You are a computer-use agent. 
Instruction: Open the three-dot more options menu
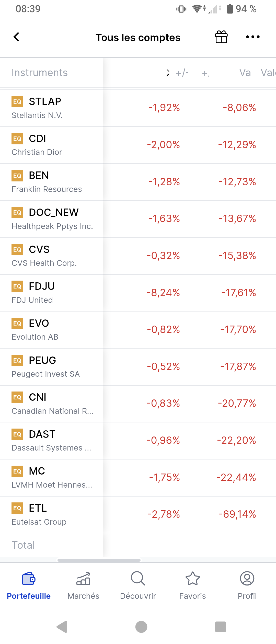[x=253, y=37]
